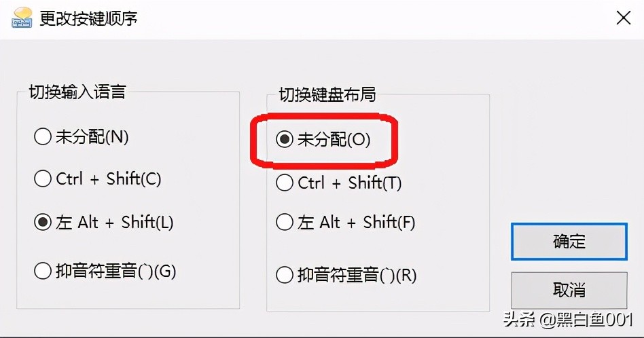Click the radio circle beside Ctrl + Shift(C)
The image size is (644, 338).
(43, 179)
